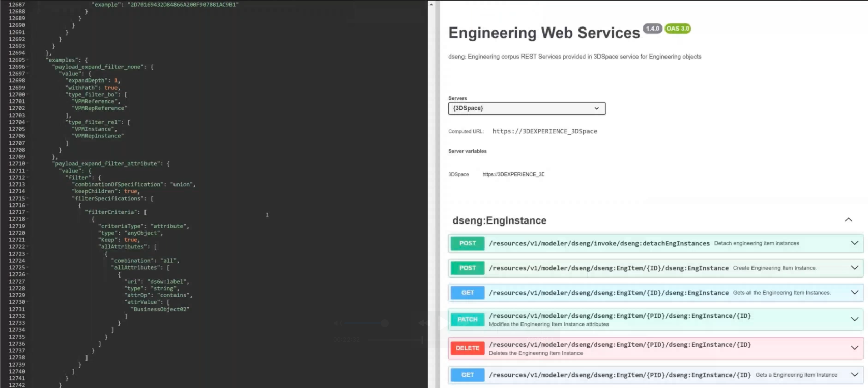868x388 pixels.
Task: Click line number 12695 in gutter
Action: [x=17, y=60]
